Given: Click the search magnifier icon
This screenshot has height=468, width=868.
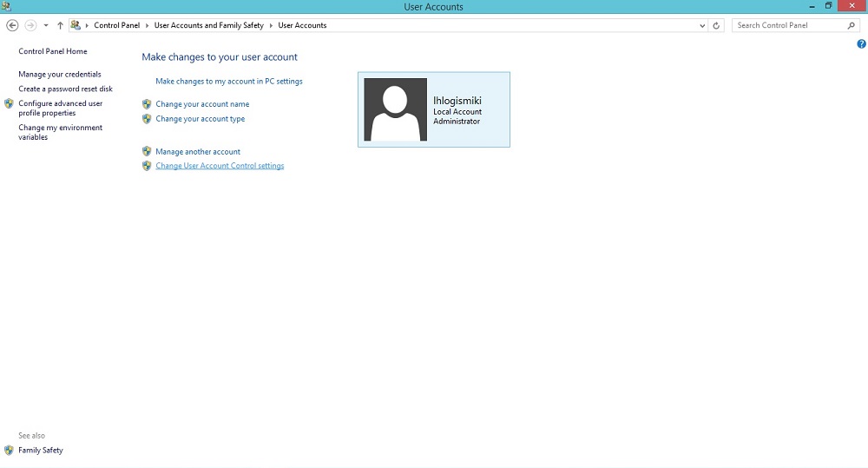Looking at the screenshot, I should pyautogui.click(x=852, y=25).
